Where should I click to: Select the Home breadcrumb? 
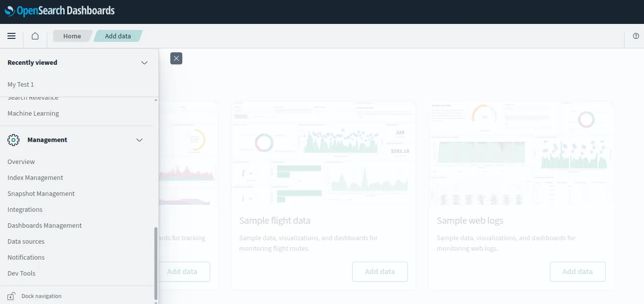click(72, 36)
